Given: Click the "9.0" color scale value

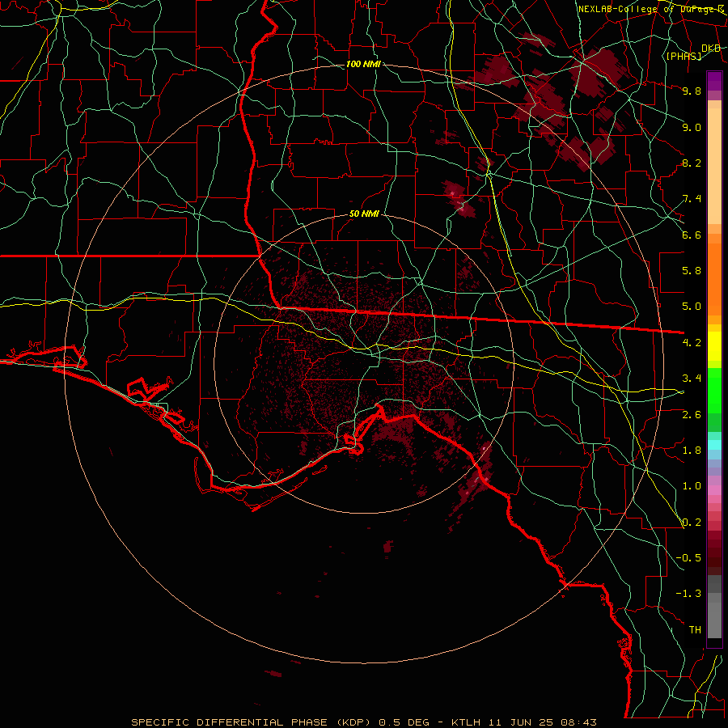Looking at the screenshot, I should [692, 127].
